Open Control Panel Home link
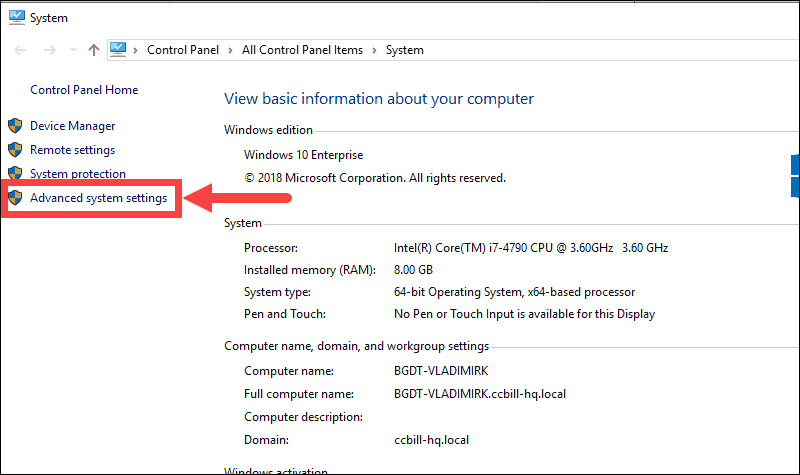This screenshot has height=475, width=800. [x=84, y=90]
